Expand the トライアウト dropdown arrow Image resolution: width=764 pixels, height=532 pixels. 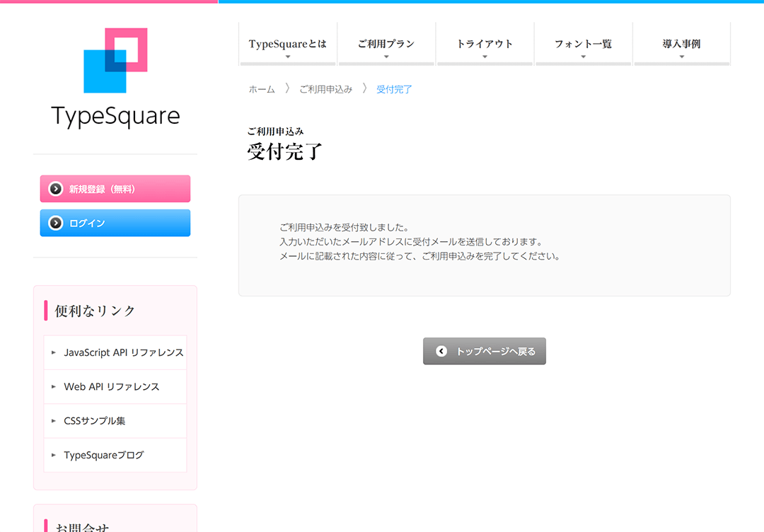click(485, 57)
